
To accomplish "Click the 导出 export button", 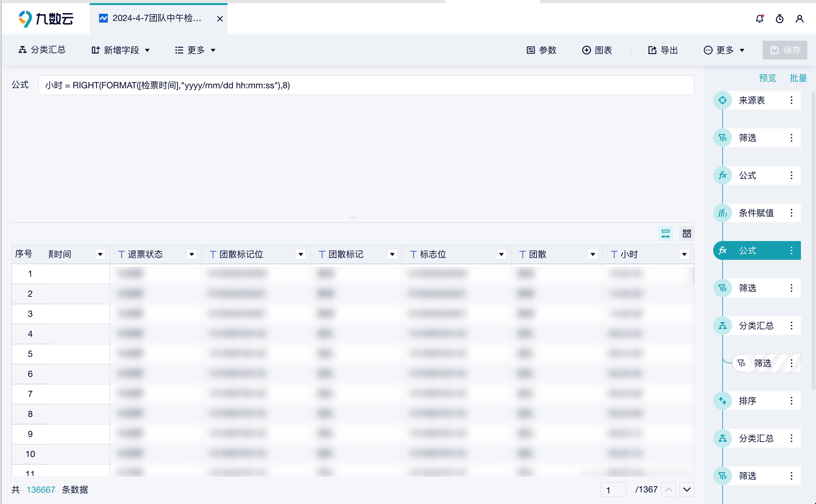I will (x=663, y=50).
